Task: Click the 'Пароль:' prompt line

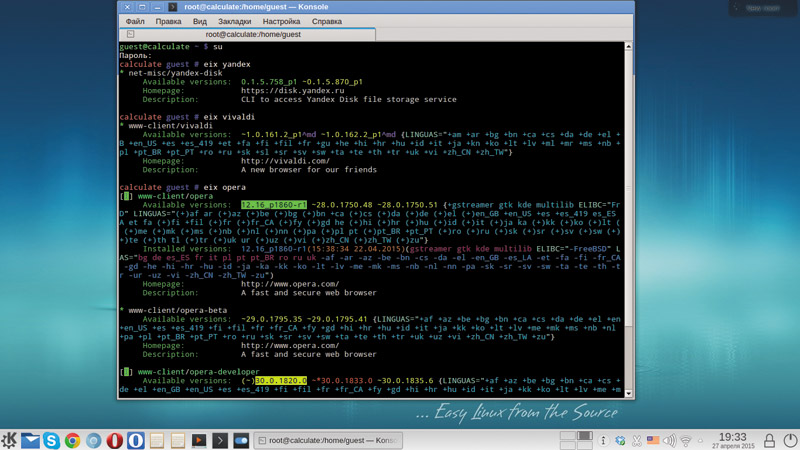Action: (136, 55)
